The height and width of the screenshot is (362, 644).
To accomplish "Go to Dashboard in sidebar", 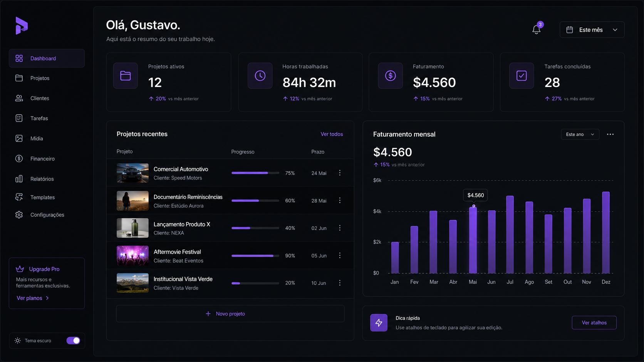I will point(47,58).
